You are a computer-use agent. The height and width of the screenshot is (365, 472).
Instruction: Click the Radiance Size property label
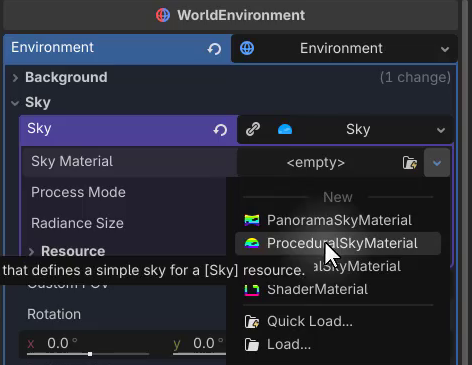point(77,223)
